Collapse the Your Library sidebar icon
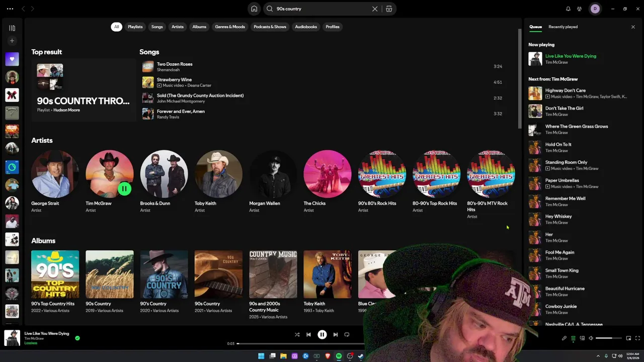 click(x=12, y=28)
